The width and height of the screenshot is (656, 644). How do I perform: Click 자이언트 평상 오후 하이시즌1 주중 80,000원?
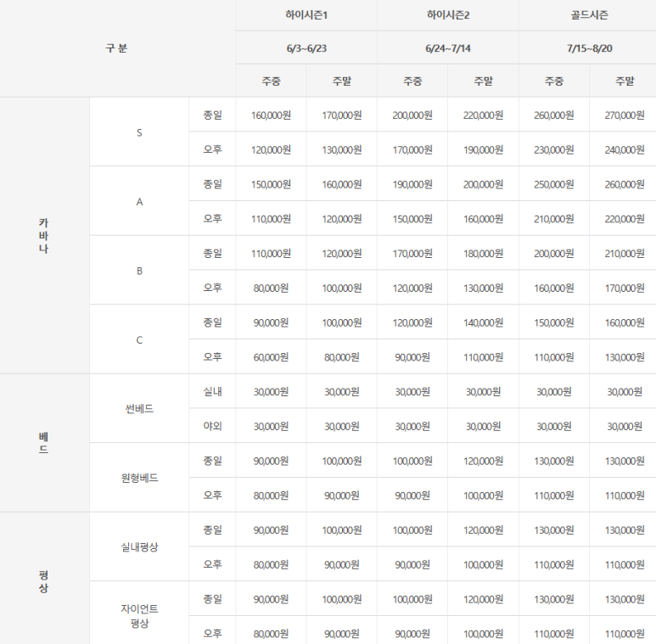coord(271,634)
